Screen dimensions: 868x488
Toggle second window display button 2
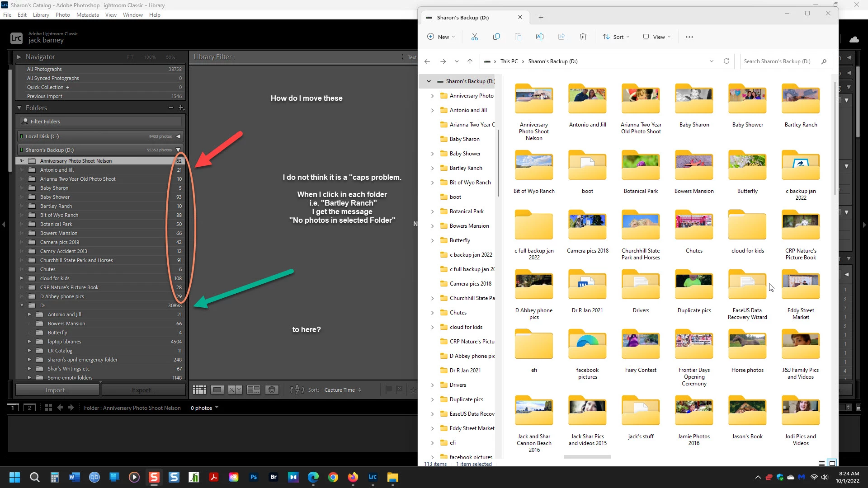pyautogui.click(x=29, y=408)
